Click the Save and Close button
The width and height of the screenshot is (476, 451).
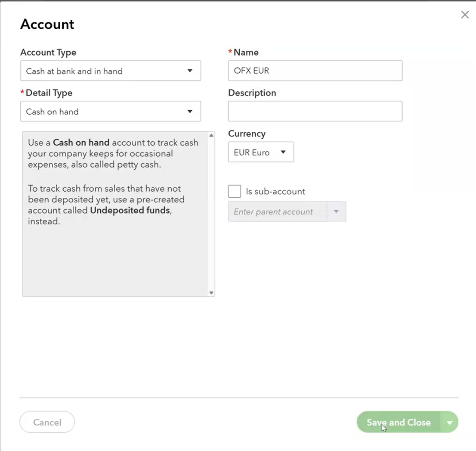coord(398,423)
